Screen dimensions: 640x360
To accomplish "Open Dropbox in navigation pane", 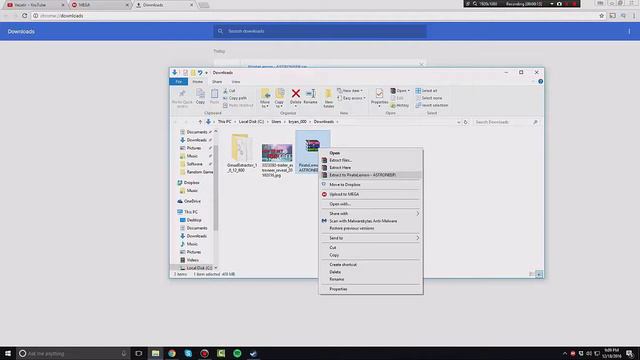I will tap(191, 183).
